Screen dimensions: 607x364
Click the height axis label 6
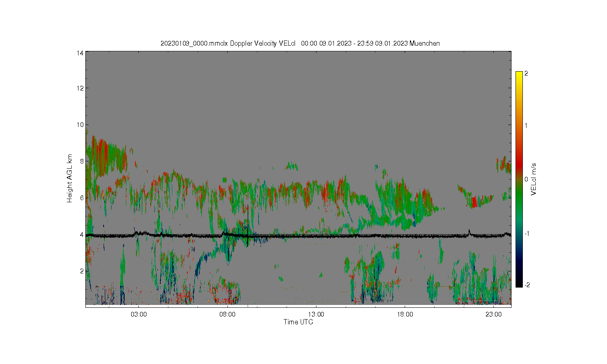(x=82, y=197)
